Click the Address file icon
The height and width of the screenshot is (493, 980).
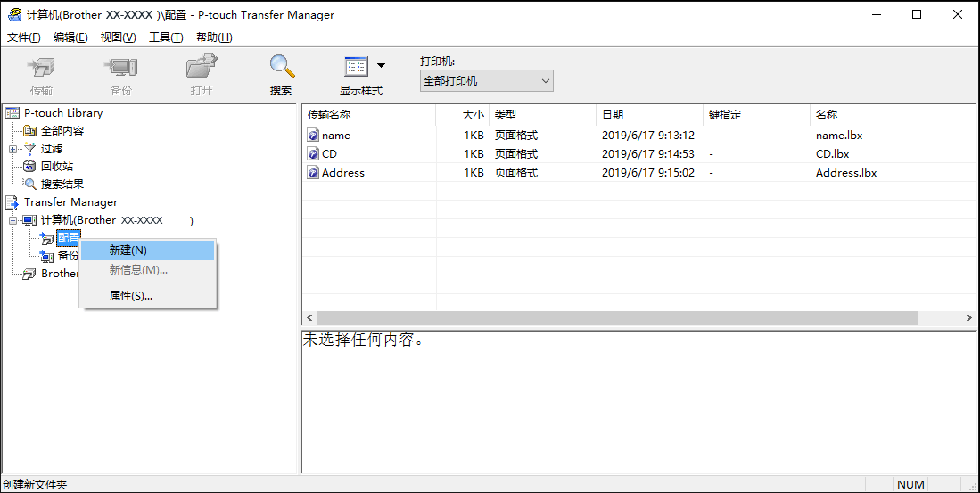(313, 172)
